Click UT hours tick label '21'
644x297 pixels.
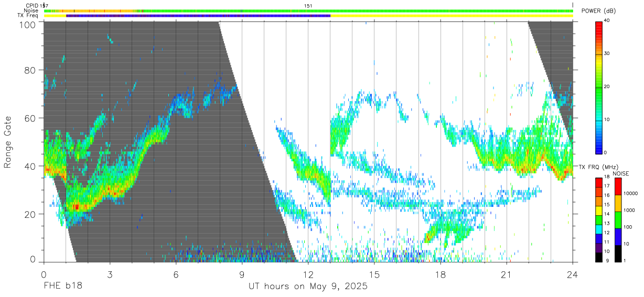click(x=507, y=274)
